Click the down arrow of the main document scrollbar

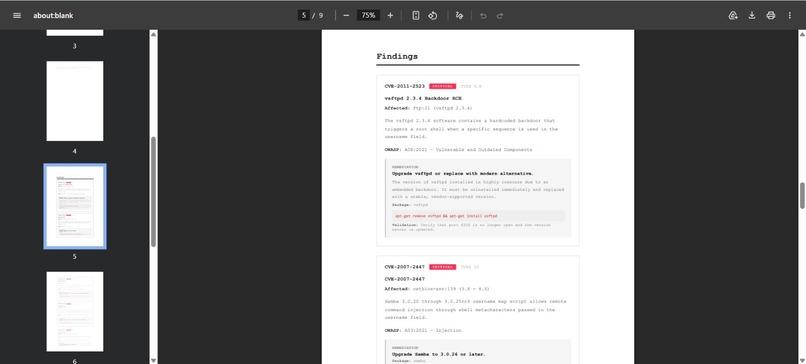802,360
